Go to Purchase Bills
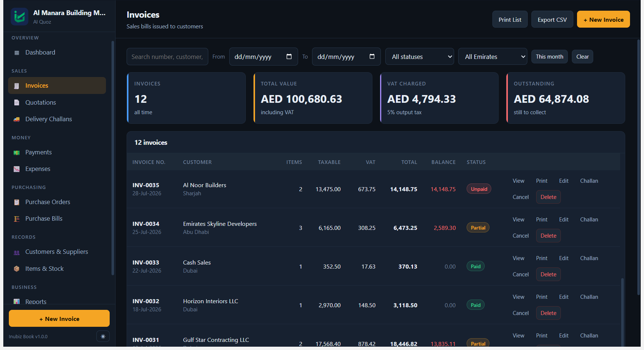Image resolution: width=644 pixels, height=350 pixels. click(57, 218)
